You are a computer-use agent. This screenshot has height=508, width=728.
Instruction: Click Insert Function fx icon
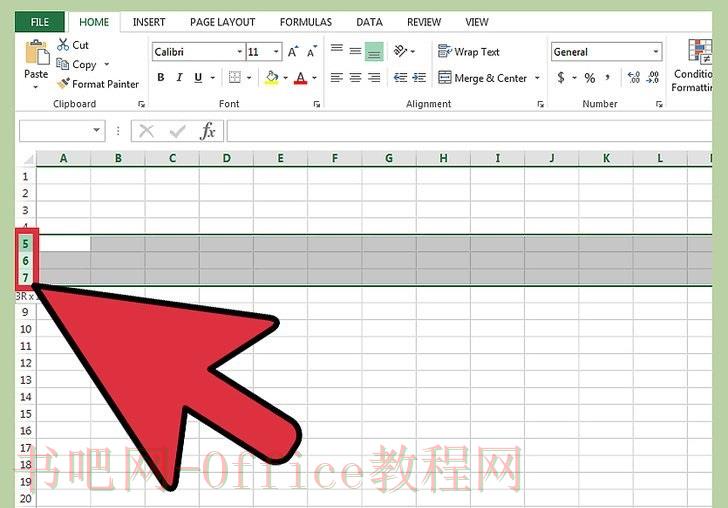[x=208, y=131]
